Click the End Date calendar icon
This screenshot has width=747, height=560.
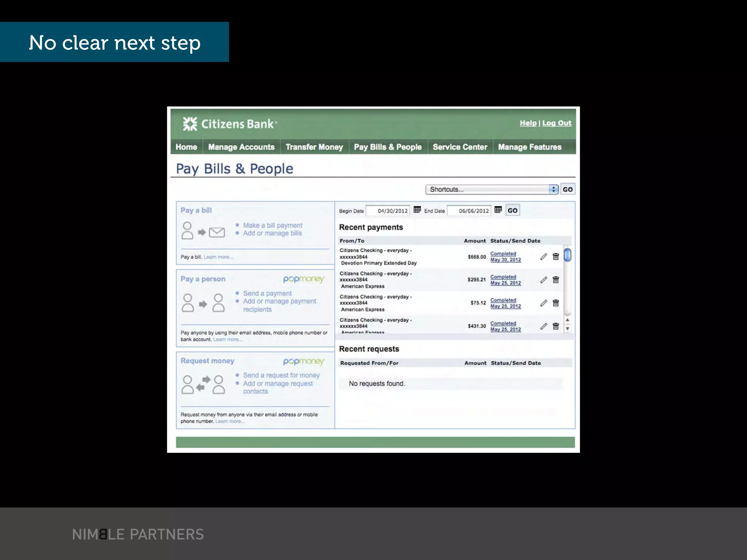pyautogui.click(x=498, y=210)
